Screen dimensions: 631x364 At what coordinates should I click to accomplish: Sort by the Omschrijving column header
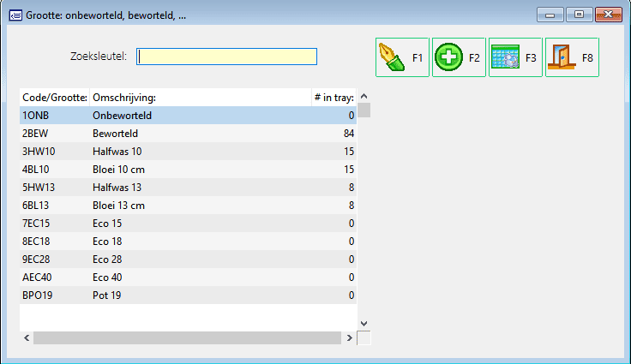pyautogui.click(x=201, y=98)
